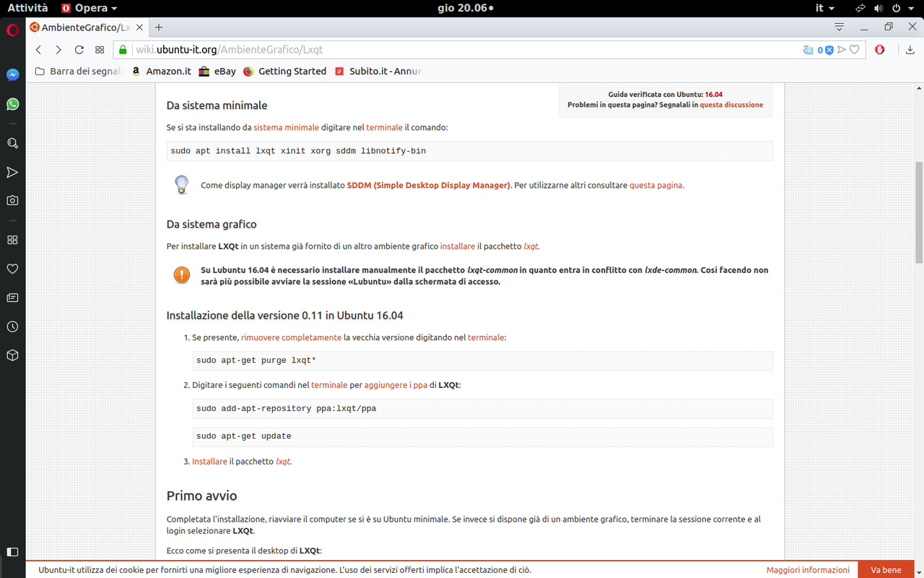This screenshot has height=578, width=924.
Task: Open WhatsApp in the Opera sidebar
Action: coord(12,104)
